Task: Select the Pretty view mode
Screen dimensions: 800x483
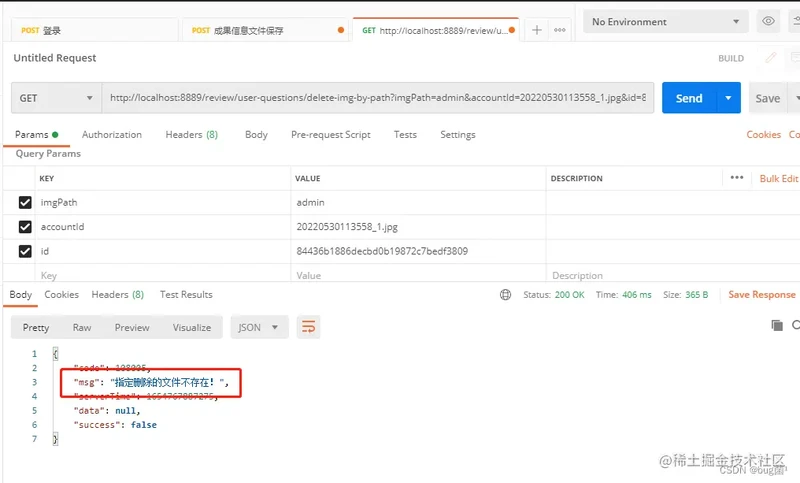Action: (x=36, y=327)
